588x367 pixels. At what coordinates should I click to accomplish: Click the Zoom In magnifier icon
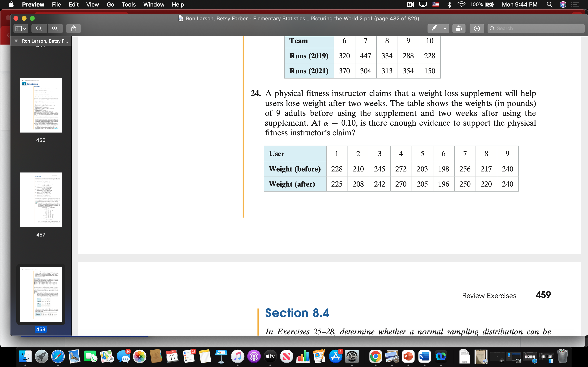[x=55, y=28]
